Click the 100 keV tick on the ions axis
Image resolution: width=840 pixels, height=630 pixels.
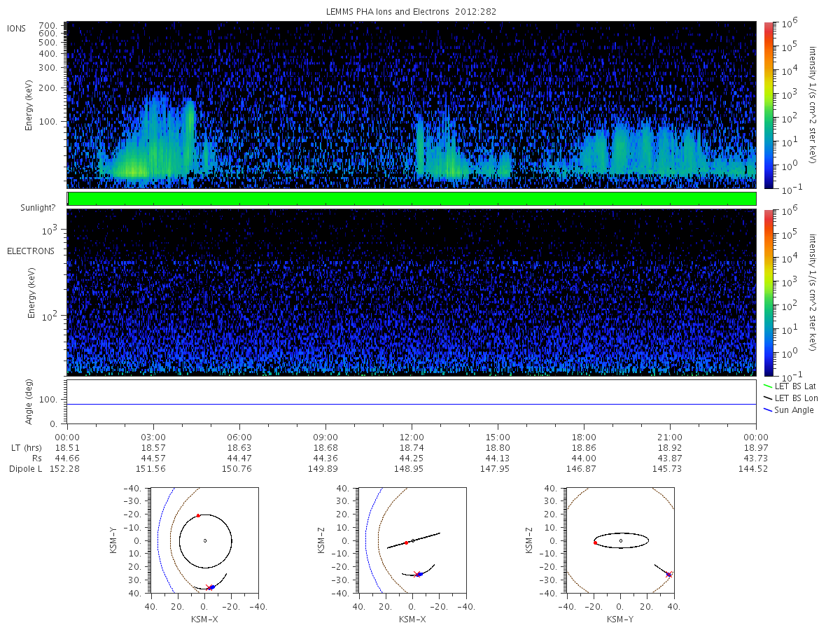(x=54, y=121)
